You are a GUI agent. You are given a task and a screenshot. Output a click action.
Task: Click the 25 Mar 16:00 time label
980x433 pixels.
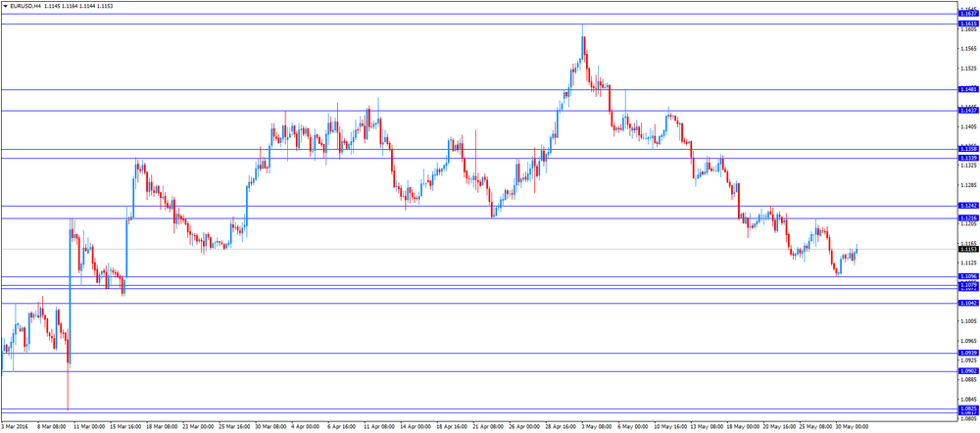pos(234,426)
